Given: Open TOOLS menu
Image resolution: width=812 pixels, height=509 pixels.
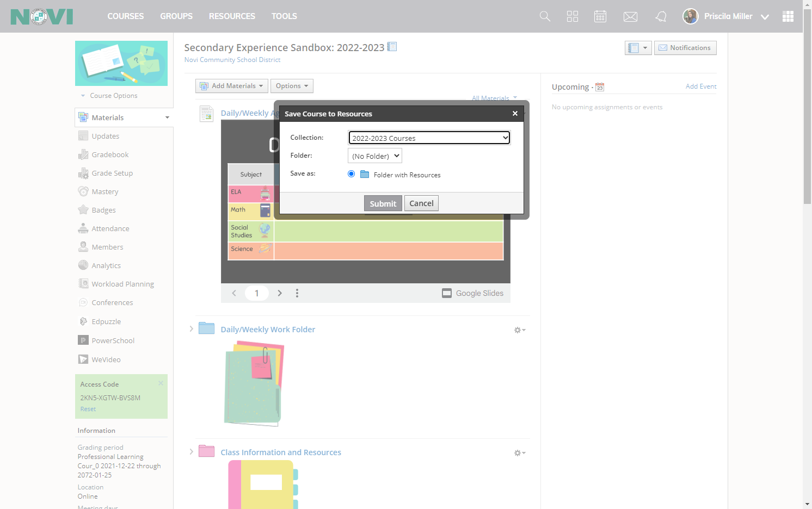Looking at the screenshot, I should (x=284, y=16).
